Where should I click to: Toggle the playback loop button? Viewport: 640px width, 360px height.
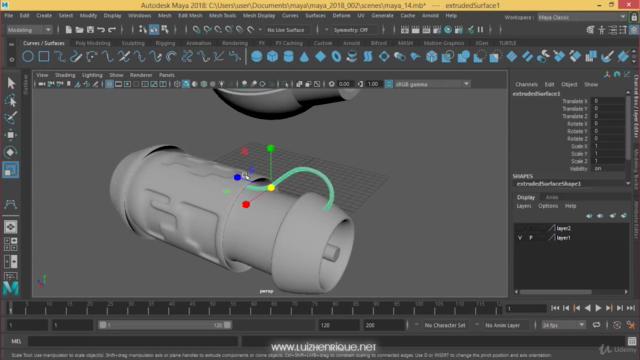(x=596, y=325)
